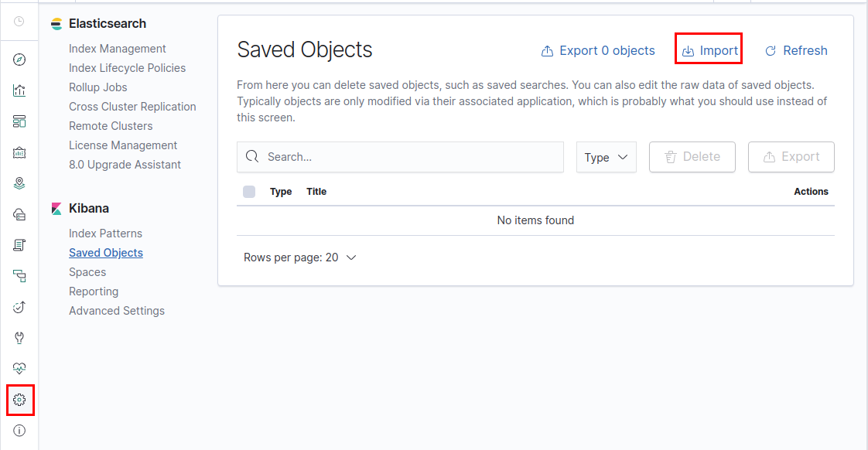Go to Rollup Jobs
Screen dimensions: 868x450
(x=98, y=87)
